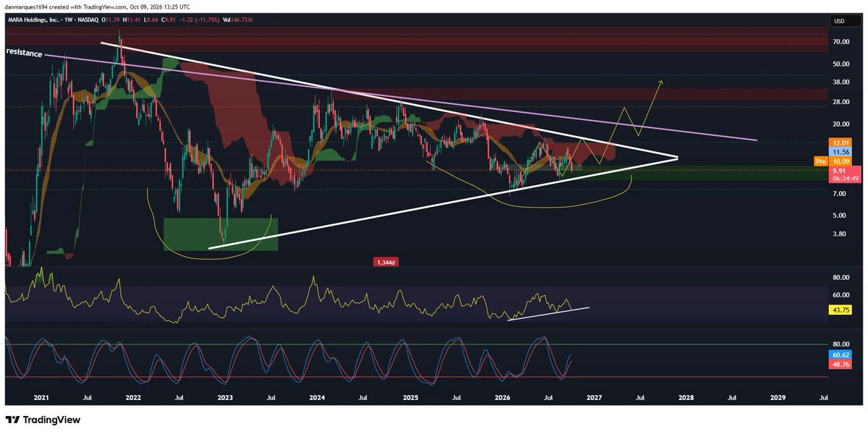Image resolution: width=868 pixels, height=434 pixels.
Task: Select the resistance text annotation
Action: click(x=24, y=53)
